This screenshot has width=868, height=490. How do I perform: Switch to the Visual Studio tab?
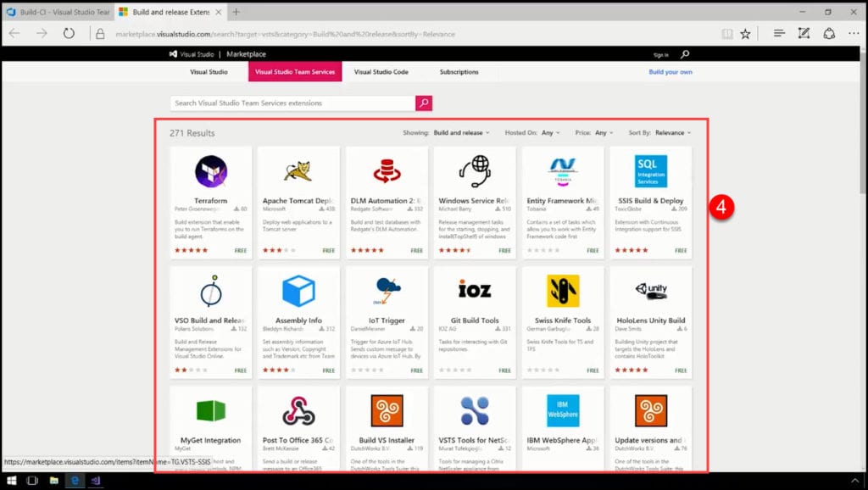[209, 72]
